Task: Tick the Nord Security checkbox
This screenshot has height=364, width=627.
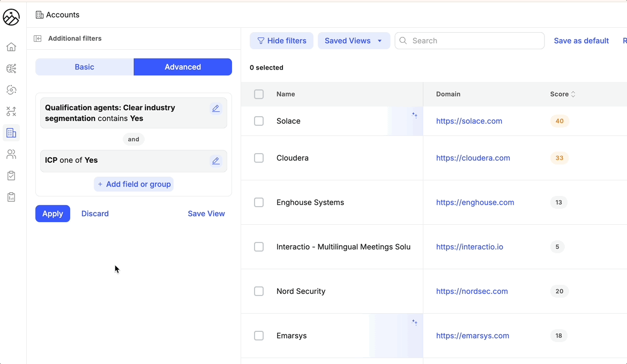Action: click(259, 291)
